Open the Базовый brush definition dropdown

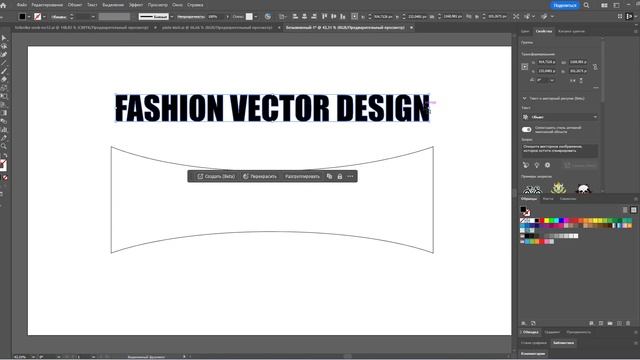coord(171,17)
